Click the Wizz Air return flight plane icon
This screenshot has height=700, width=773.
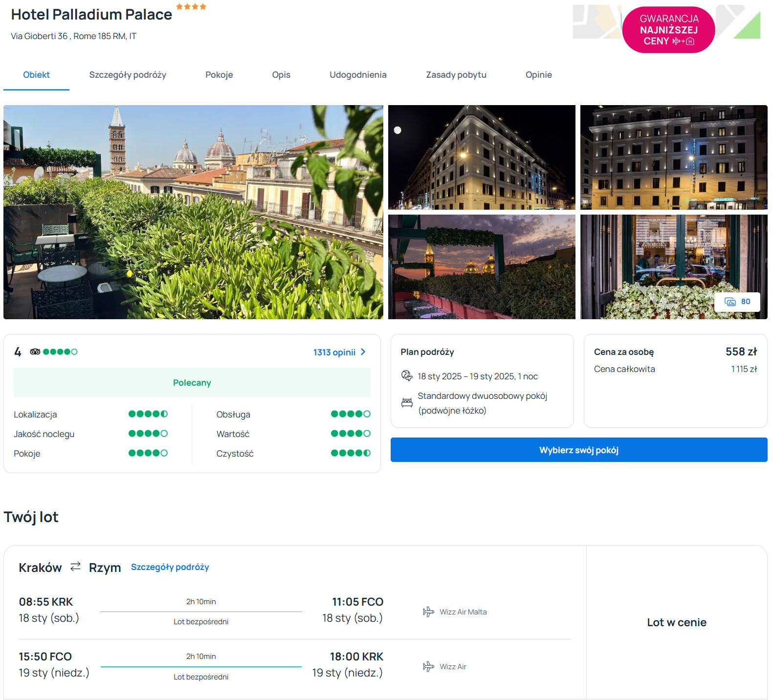[x=428, y=667]
